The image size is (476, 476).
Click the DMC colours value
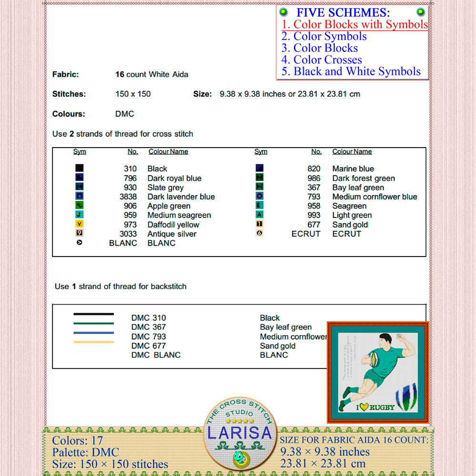124,114
